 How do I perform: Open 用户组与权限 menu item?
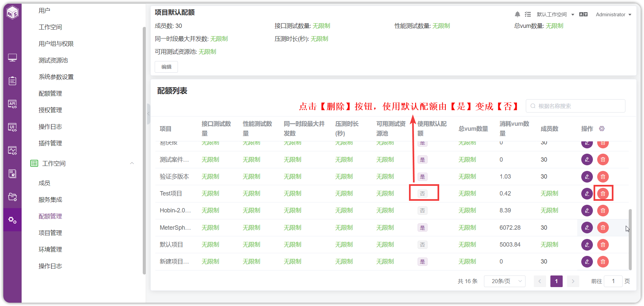click(56, 44)
